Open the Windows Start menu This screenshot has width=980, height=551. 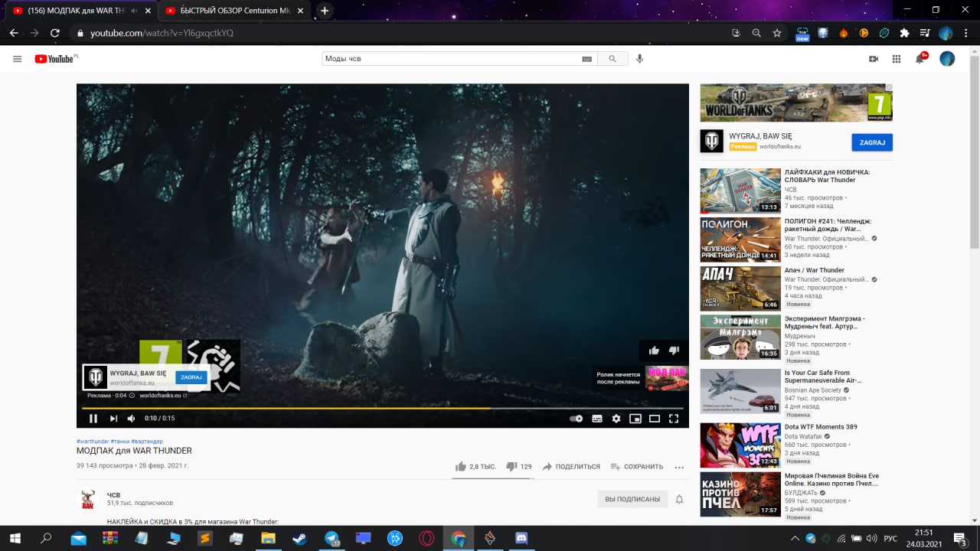click(x=15, y=538)
